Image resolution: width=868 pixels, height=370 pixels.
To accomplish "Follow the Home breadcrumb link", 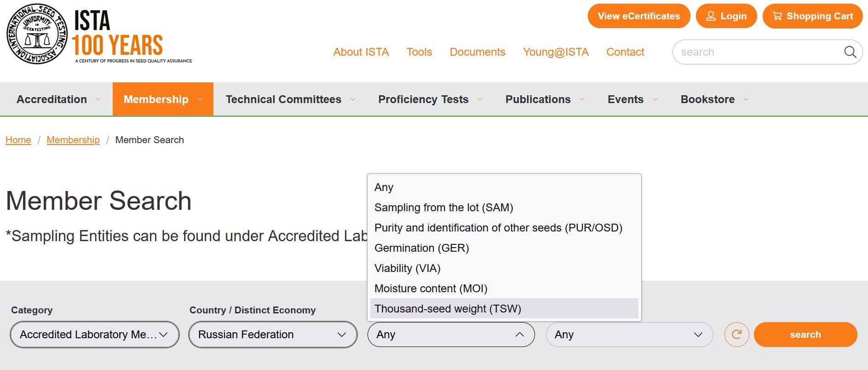I will pyautogui.click(x=18, y=140).
